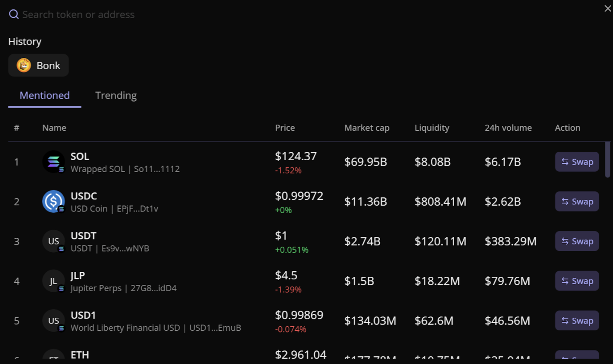Click the 24h volume column header
This screenshot has height=364, width=613.
[x=508, y=128]
